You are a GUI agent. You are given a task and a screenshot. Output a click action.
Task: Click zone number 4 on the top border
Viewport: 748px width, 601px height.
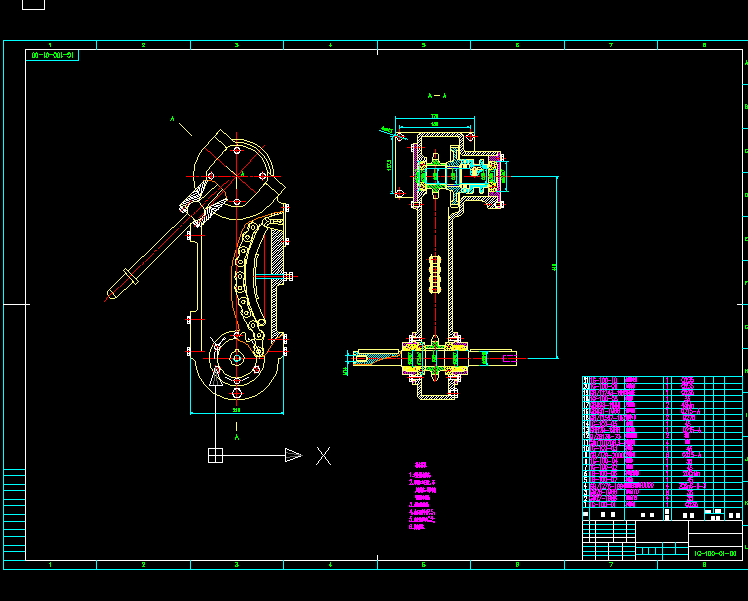(x=330, y=45)
